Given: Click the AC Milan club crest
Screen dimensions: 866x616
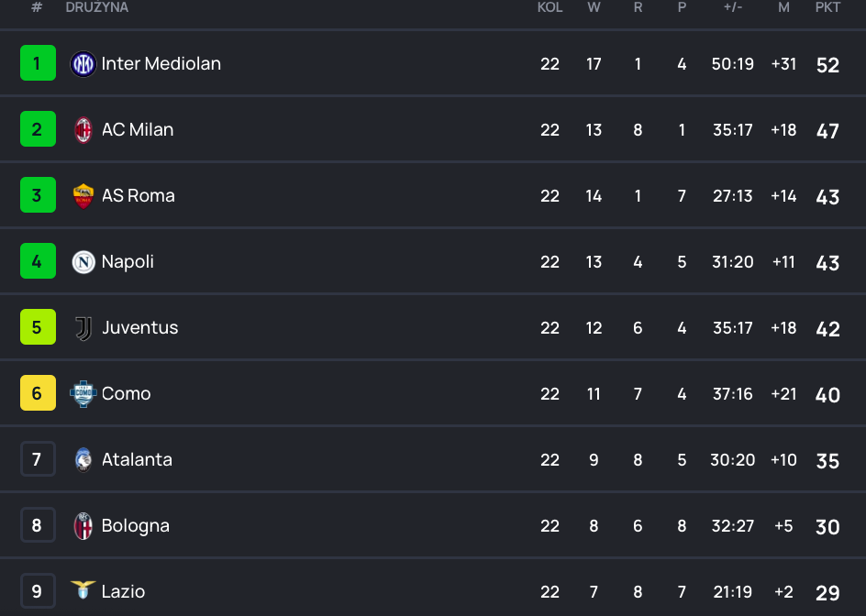Looking at the screenshot, I should (83, 130).
